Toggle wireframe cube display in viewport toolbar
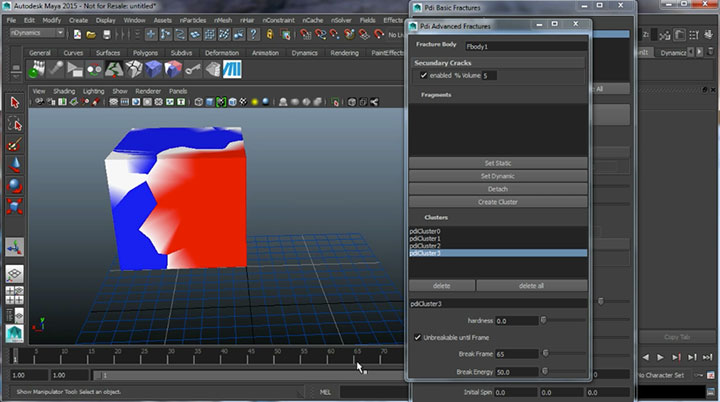 tap(199, 102)
